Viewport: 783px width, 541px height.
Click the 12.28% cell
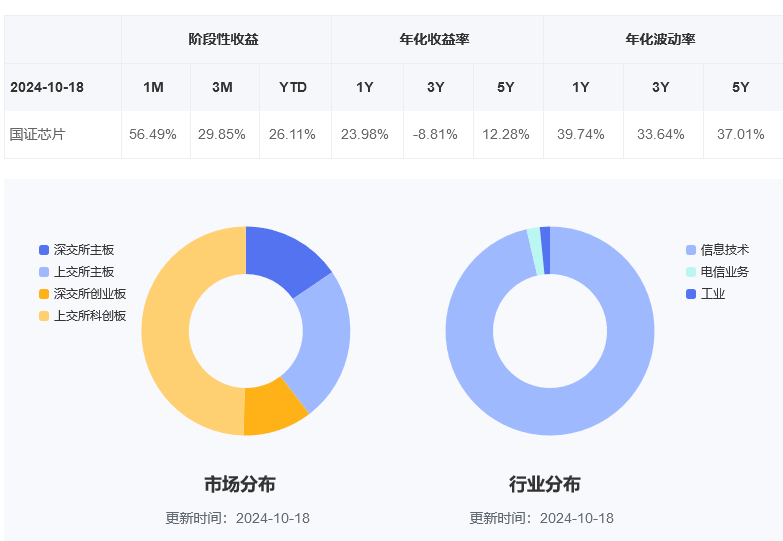506,134
